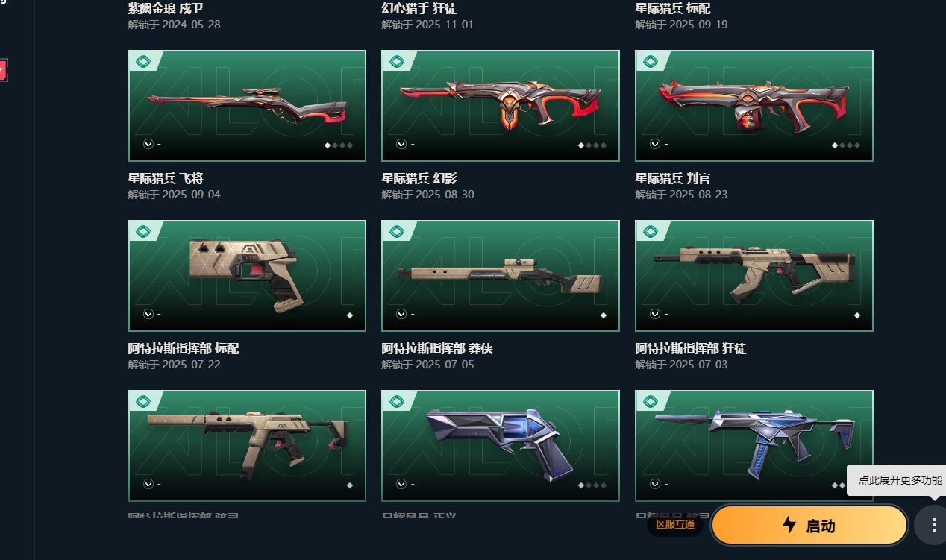Click the lightning icon on the 启动 button

point(789,525)
